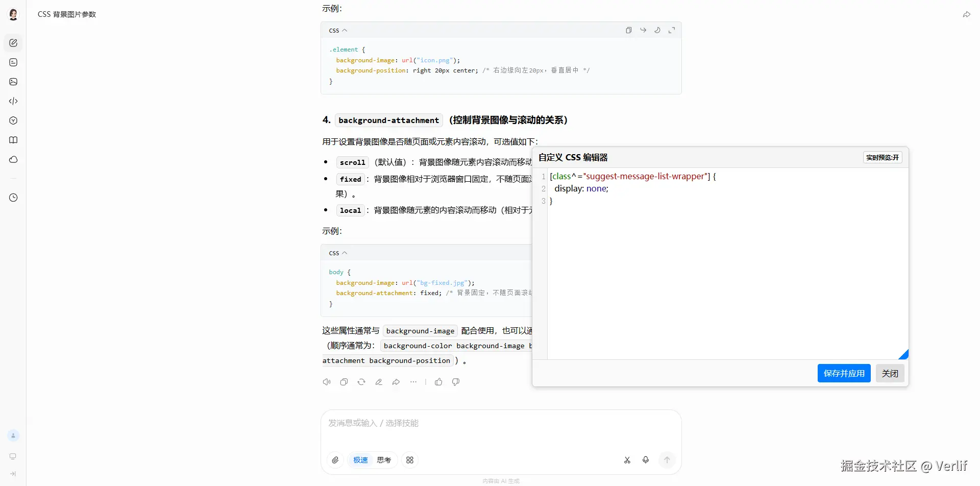Open the skills selector grid
This screenshot has height=486, width=980.
(409, 460)
